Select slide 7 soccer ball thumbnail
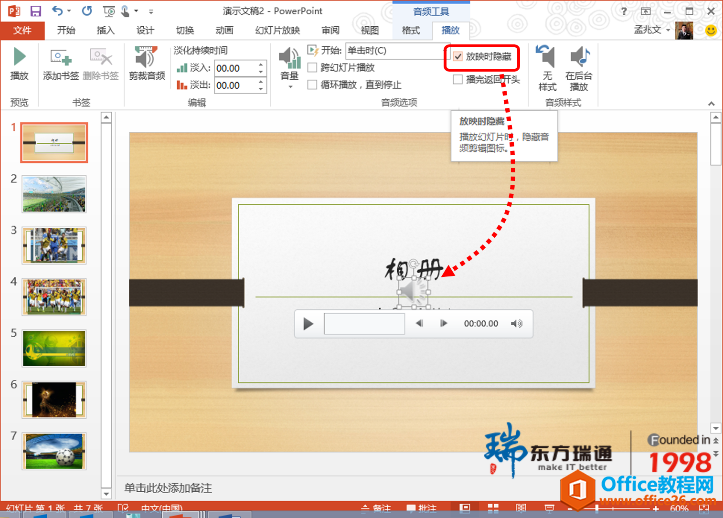 tap(54, 452)
